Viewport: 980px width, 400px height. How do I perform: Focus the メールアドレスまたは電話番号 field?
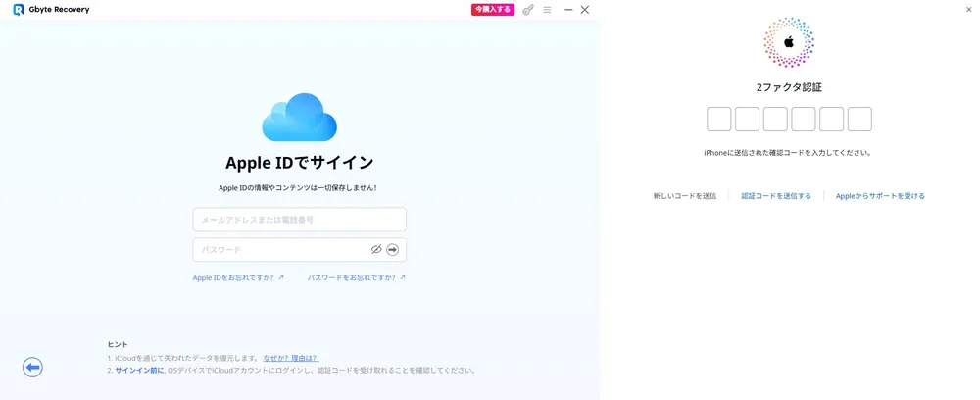point(299,220)
